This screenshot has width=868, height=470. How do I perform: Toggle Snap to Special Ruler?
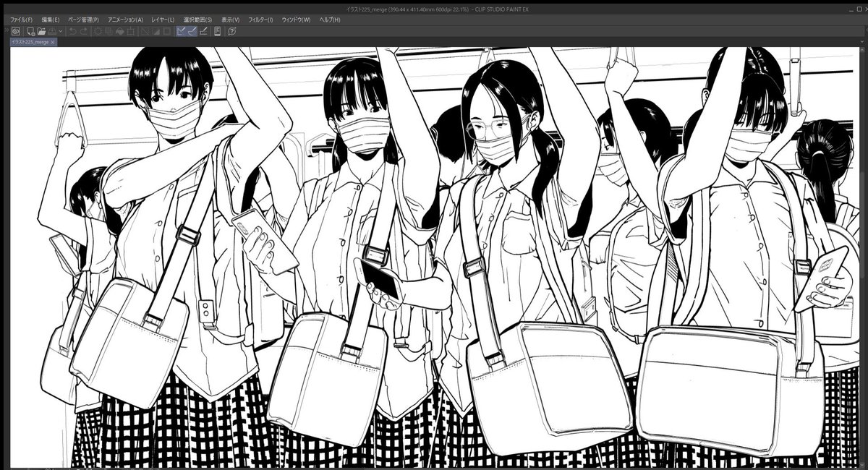(192, 31)
